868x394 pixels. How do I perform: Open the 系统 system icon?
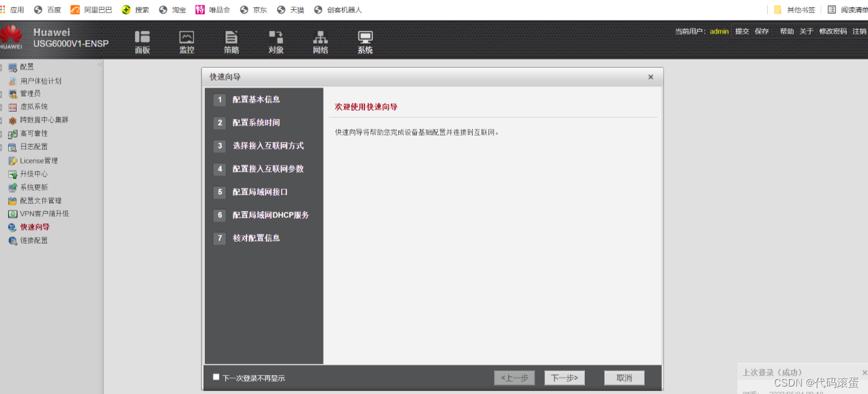point(365,37)
